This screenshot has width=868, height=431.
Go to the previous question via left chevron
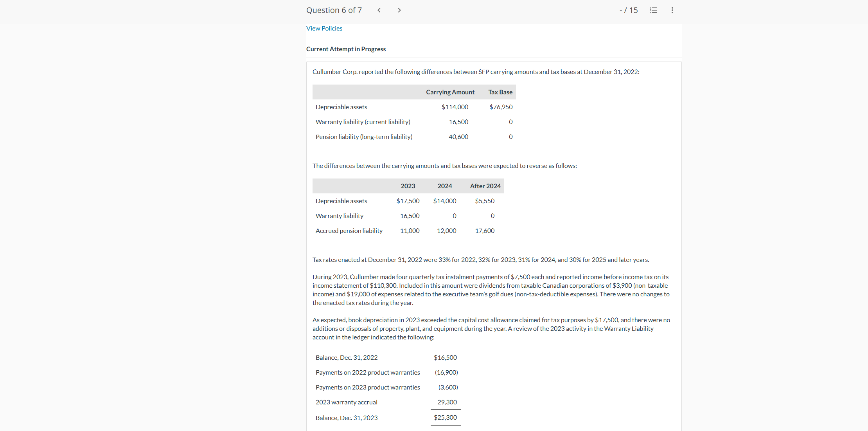click(x=379, y=10)
